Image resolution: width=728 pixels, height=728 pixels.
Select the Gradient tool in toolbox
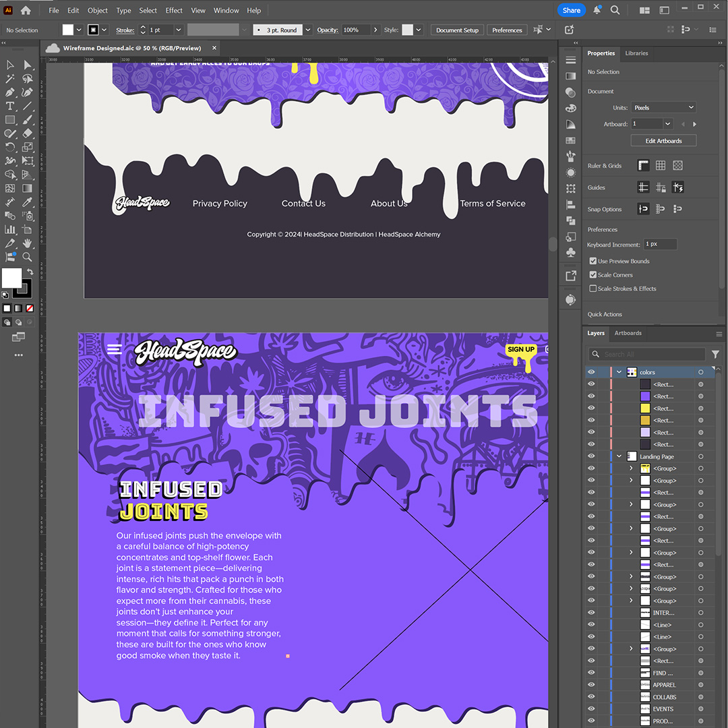[28, 189]
